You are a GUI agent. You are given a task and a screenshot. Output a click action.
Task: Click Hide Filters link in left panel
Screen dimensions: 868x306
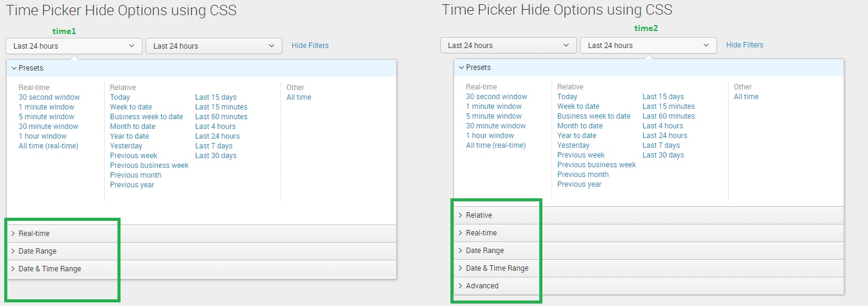(310, 46)
